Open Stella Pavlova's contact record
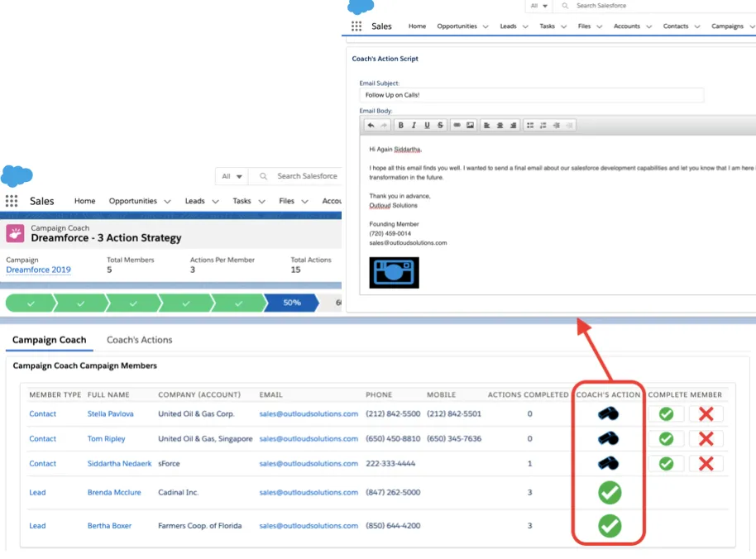This screenshot has height=559, width=756. tap(110, 414)
